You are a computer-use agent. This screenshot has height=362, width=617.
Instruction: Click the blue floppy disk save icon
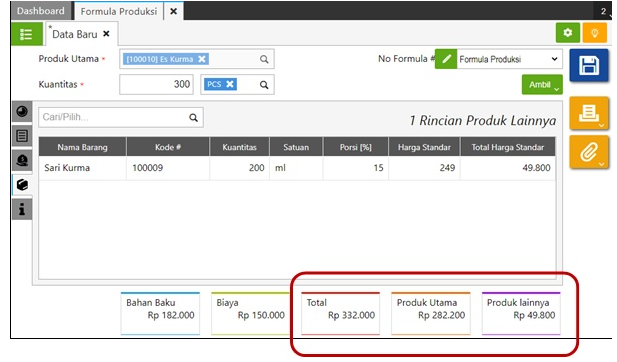tap(589, 65)
